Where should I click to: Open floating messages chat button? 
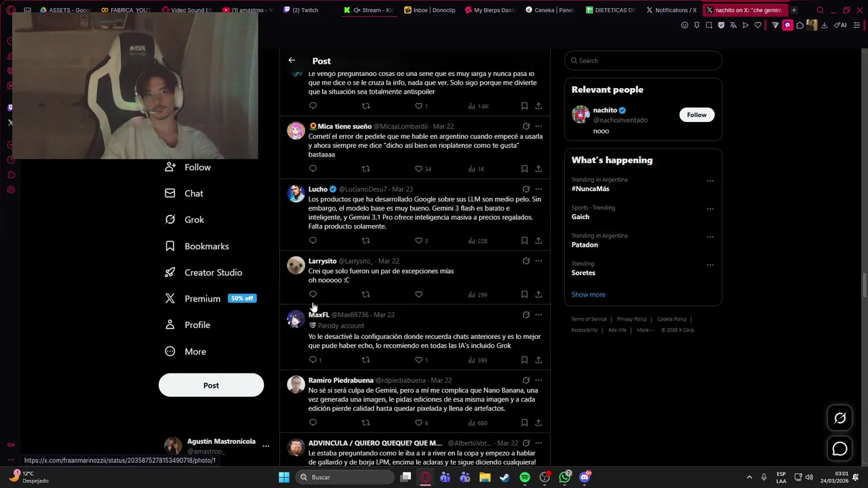[840, 449]
